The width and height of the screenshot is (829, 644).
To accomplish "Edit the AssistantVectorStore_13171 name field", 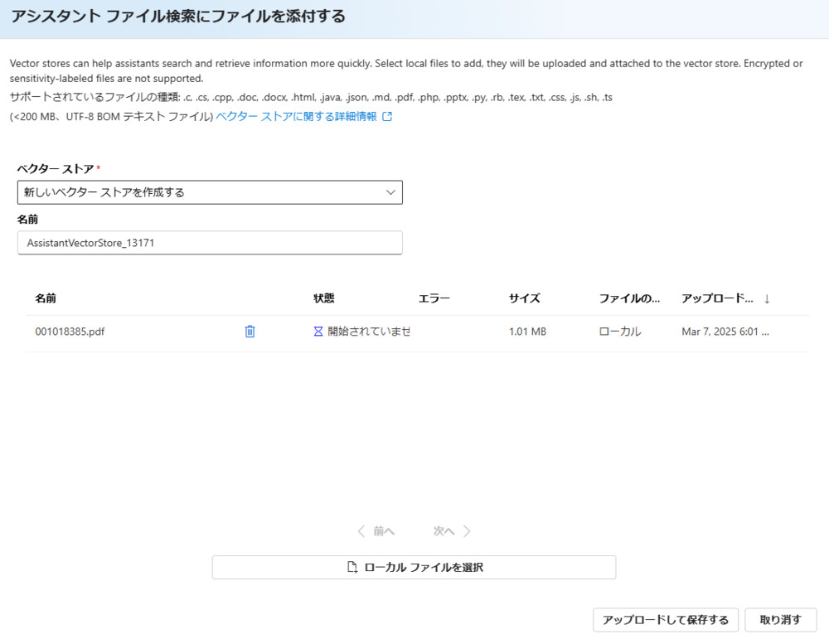I will coord(211,242).
